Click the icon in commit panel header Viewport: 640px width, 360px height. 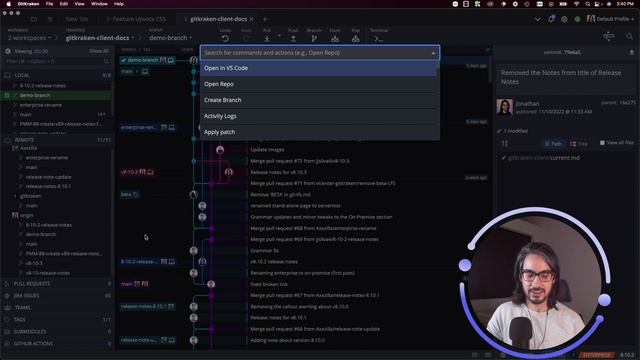tap(631, 52)
